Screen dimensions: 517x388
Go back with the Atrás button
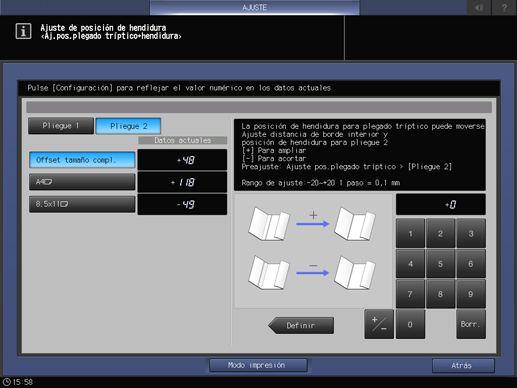pos(463,366)
